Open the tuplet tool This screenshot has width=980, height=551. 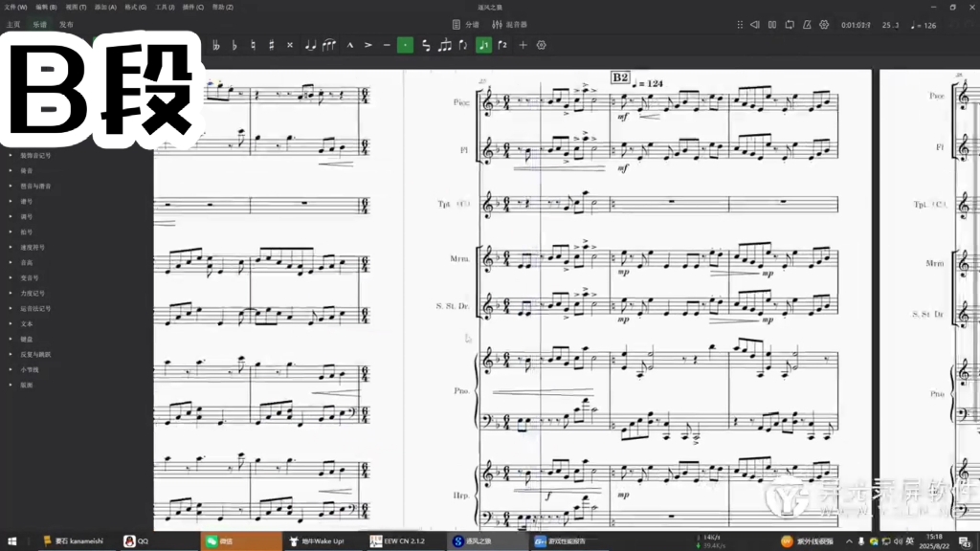click(445, 45)
